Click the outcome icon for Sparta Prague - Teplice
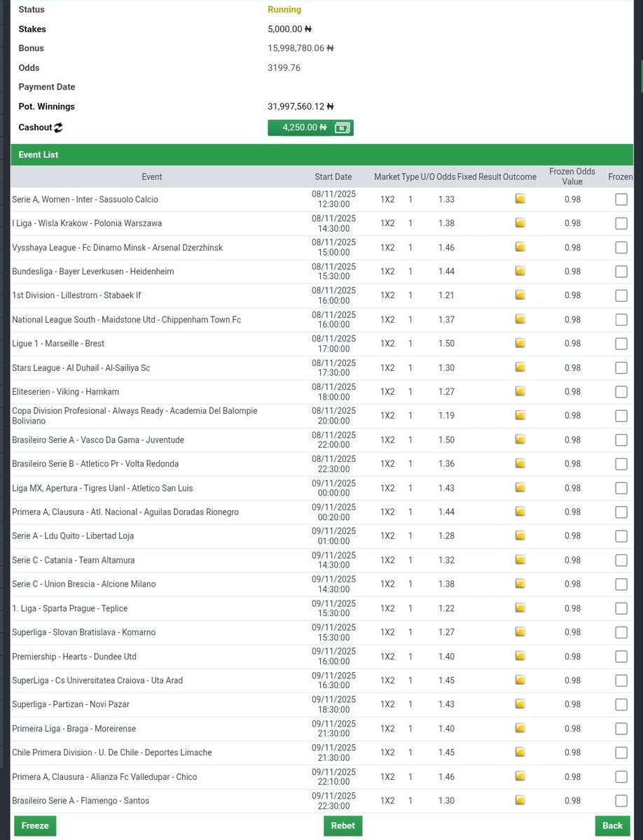Viewport: 643px width, 840px height. tap(520, 608)
